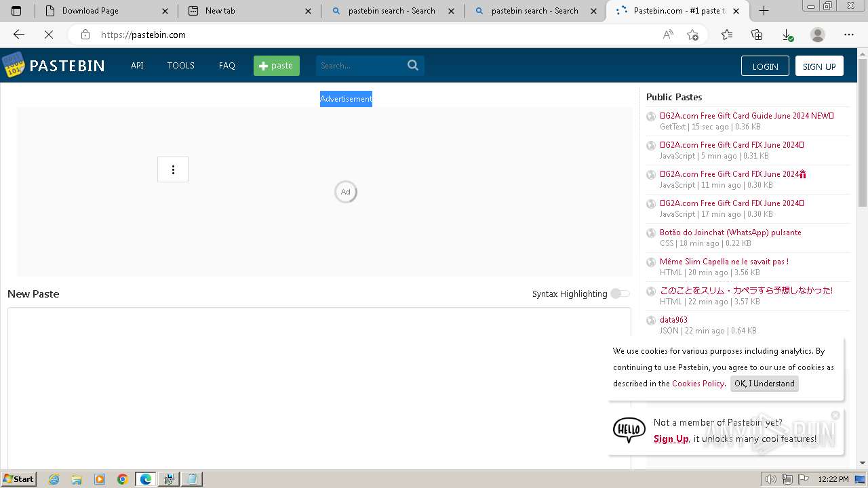
Task: Toggle Syntax Highlighting switch
Action: click(x=620, y=293)
